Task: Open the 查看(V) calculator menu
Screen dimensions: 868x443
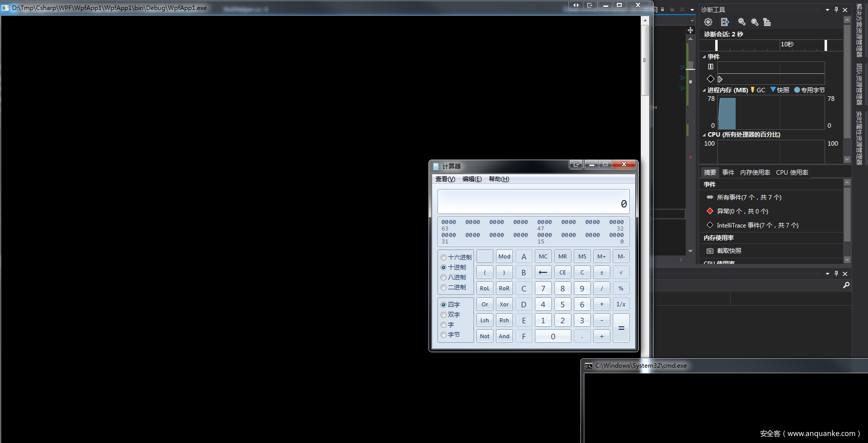Action: [445, 179]
